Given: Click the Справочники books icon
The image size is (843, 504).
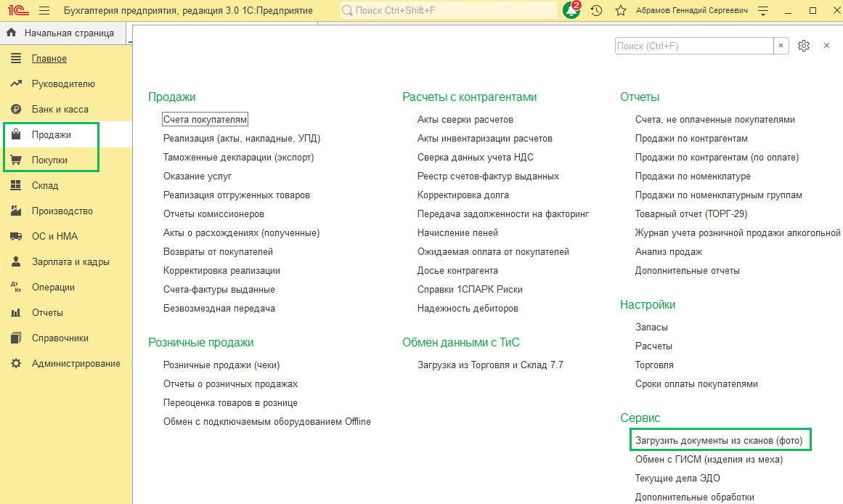Looking at the screenshot, I should pos(16,338).
